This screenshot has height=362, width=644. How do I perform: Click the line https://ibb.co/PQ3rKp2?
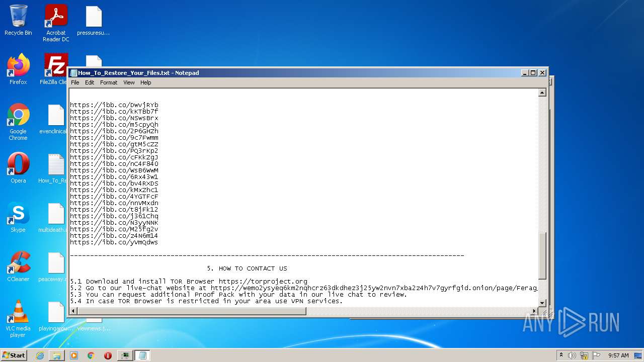coord(114,151)
